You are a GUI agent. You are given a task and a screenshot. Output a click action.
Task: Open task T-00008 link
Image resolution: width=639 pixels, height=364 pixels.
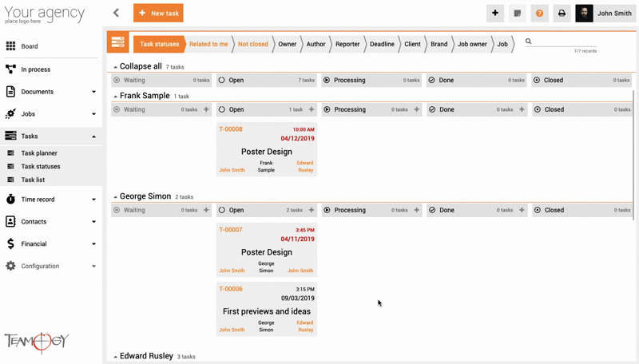click(x=231, y=129)
